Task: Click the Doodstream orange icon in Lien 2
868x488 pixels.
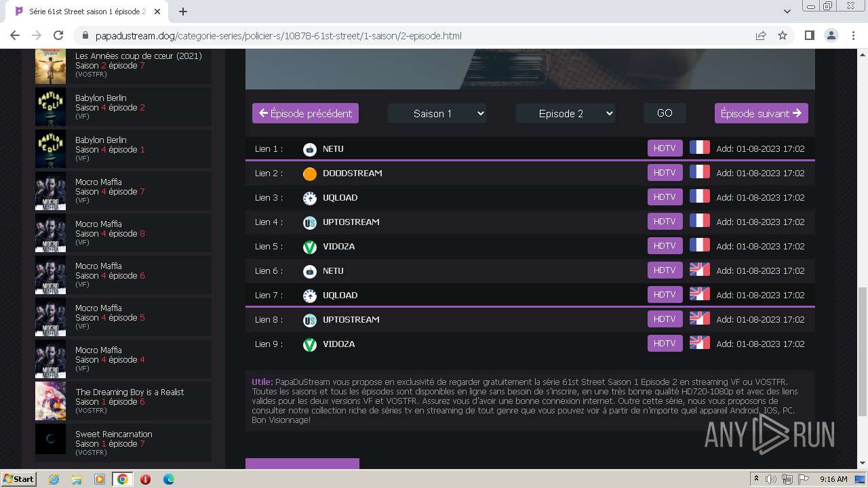Action: tap(310, 174)
